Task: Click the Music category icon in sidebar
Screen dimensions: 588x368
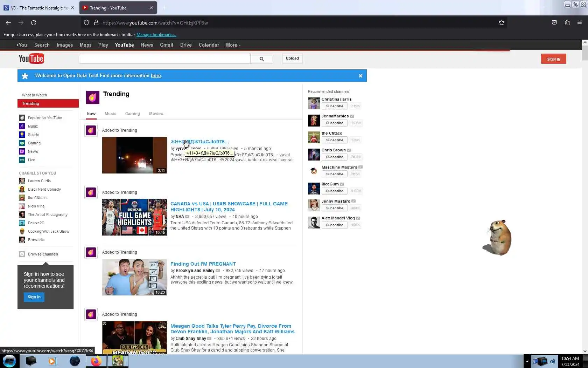Action: 22,126
